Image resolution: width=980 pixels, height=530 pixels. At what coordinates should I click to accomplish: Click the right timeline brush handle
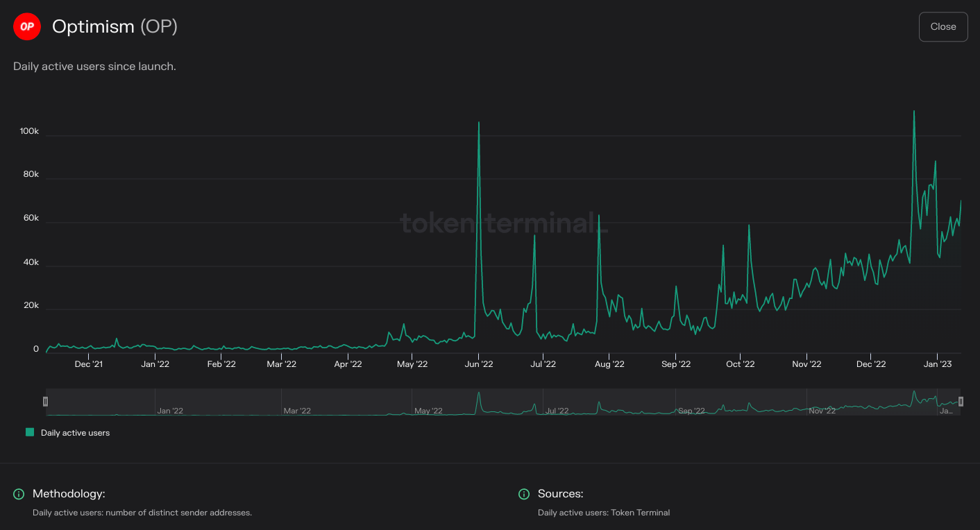tap(962, 401)
